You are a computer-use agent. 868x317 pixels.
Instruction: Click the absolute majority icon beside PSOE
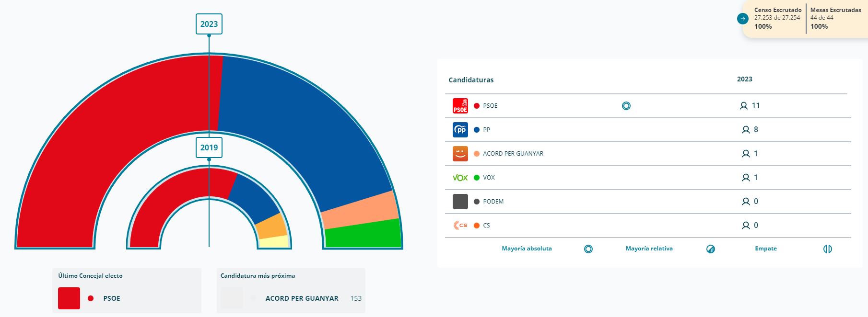coord(626,106)
